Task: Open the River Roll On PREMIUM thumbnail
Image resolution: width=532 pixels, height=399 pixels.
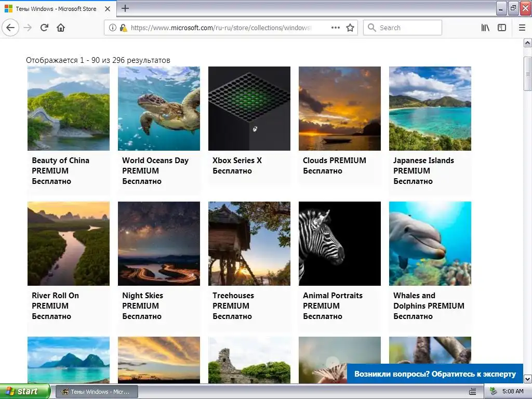Action: 69,244
